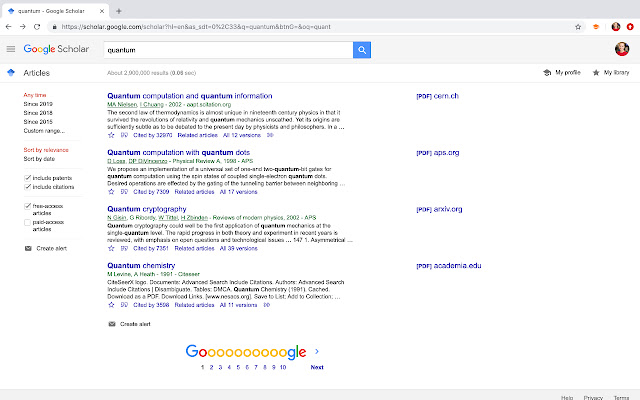The width and height of the screenshot is (640, 400).
Task: View All 17 versions of quantum dots paper
Action: [x=238, y=192]
